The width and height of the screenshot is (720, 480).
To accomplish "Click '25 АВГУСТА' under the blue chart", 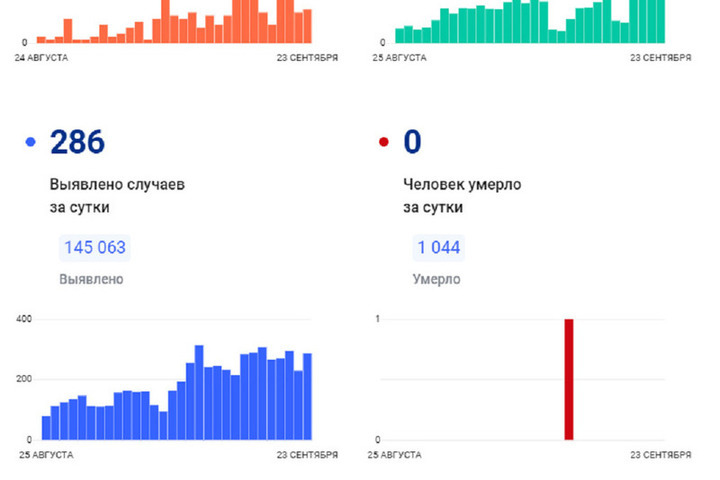I will 46,455.
